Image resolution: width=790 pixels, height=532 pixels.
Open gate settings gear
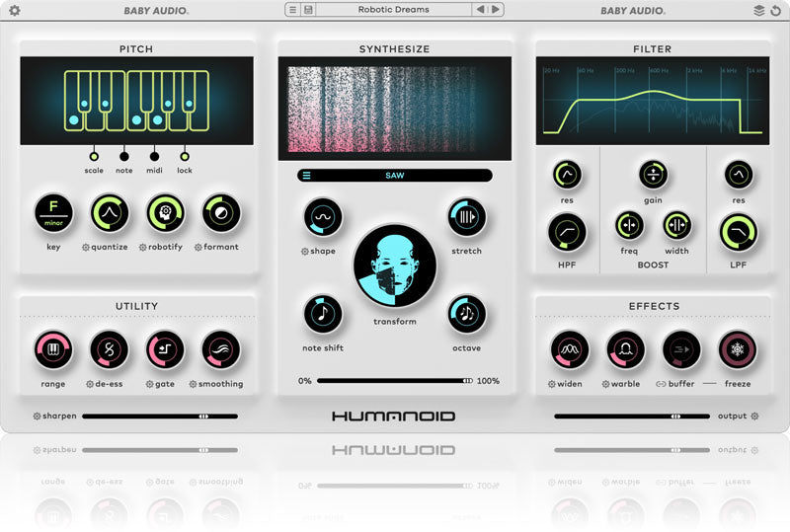pyautogui.click(x=150, y=384)
